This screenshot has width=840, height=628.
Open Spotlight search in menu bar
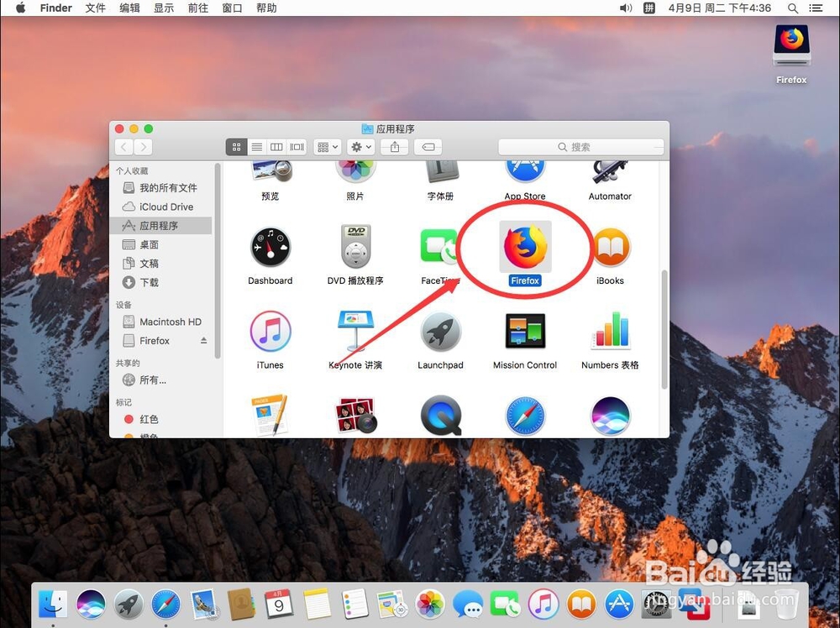[793, 8]
